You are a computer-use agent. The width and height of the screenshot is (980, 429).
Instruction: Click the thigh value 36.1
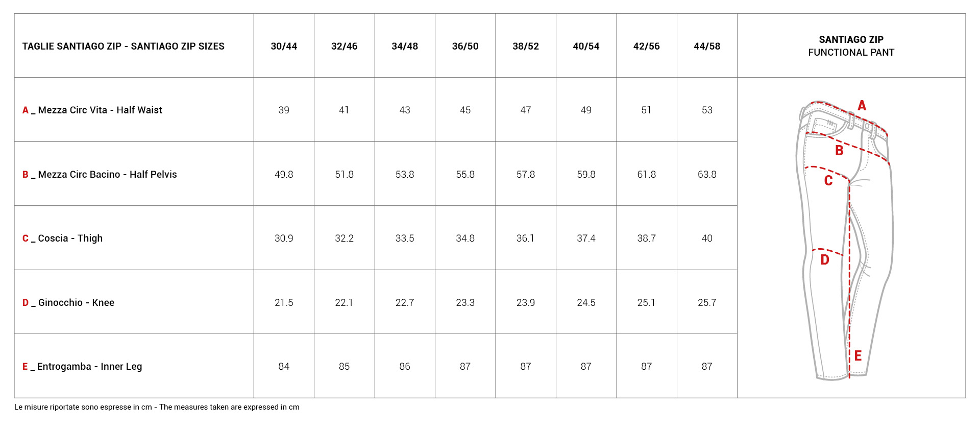click(525, 238)
